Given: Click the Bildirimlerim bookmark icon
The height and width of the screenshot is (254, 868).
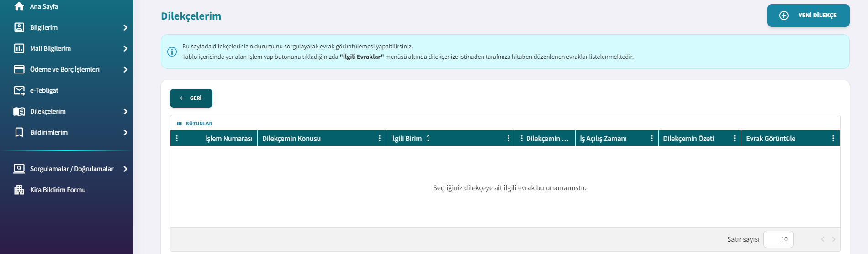Looking at the screenshot, I should 19,132.
